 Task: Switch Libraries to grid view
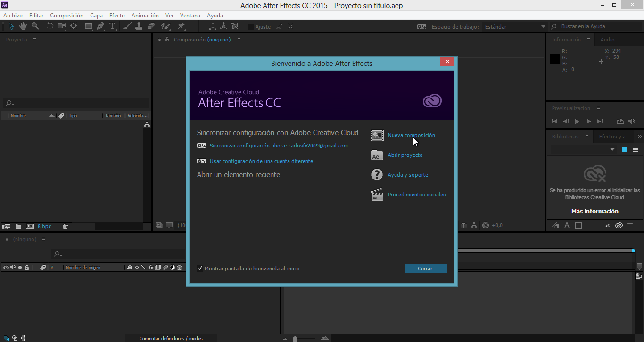[625, 149]
